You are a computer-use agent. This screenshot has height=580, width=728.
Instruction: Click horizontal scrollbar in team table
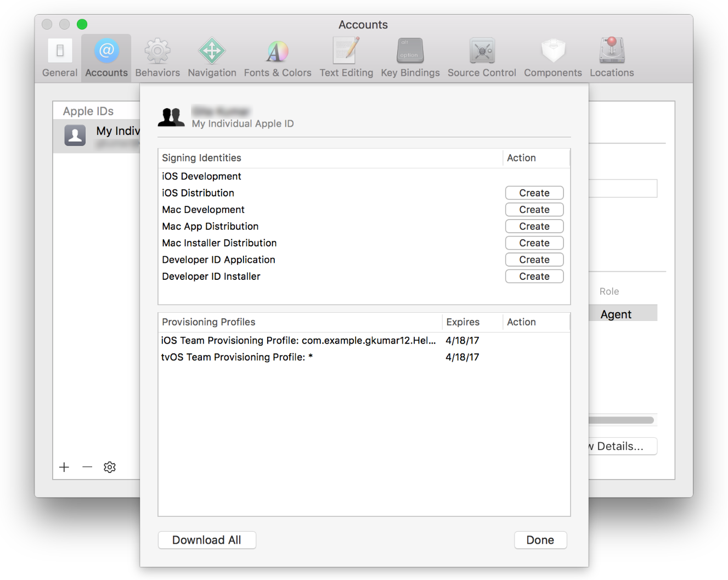622,420
